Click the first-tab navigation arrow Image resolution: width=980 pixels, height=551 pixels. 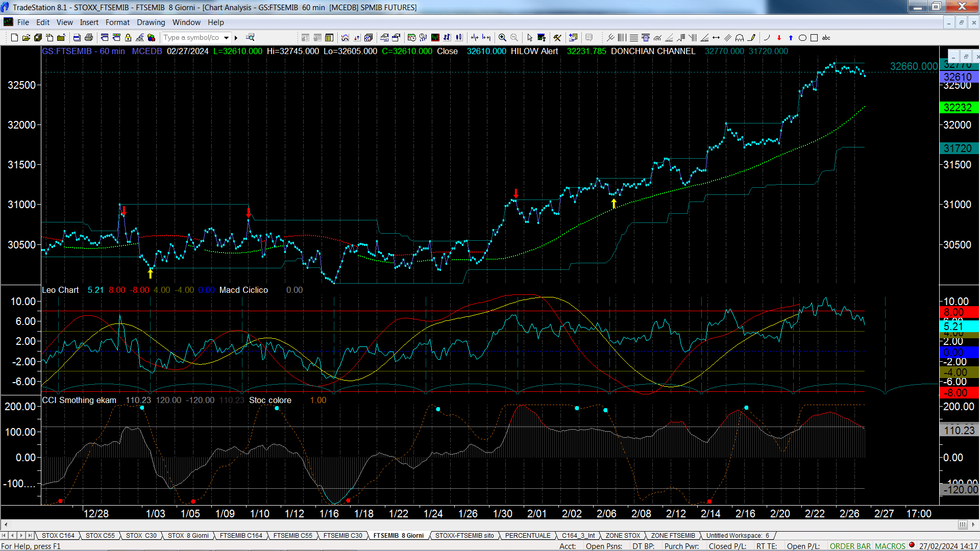(4, 536)
